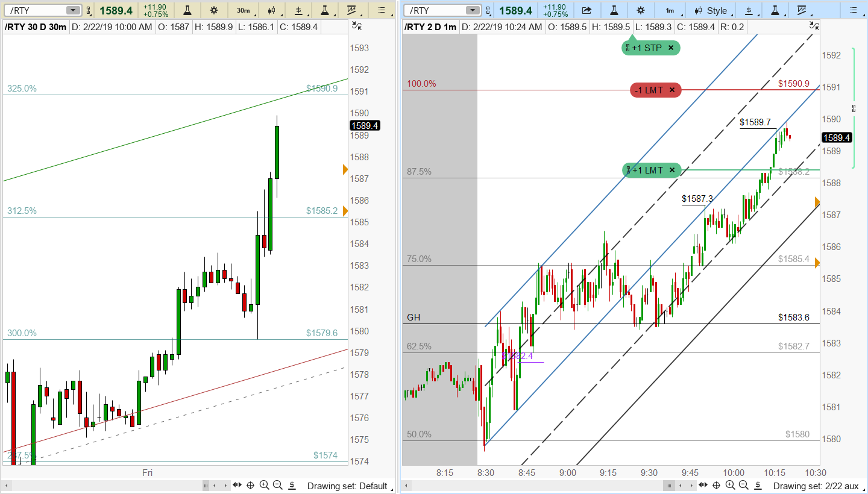Open the list menu icon in left chart toolbar
Image resolution: width=868 pixels, height=494 pixels.
click(381, 10)
